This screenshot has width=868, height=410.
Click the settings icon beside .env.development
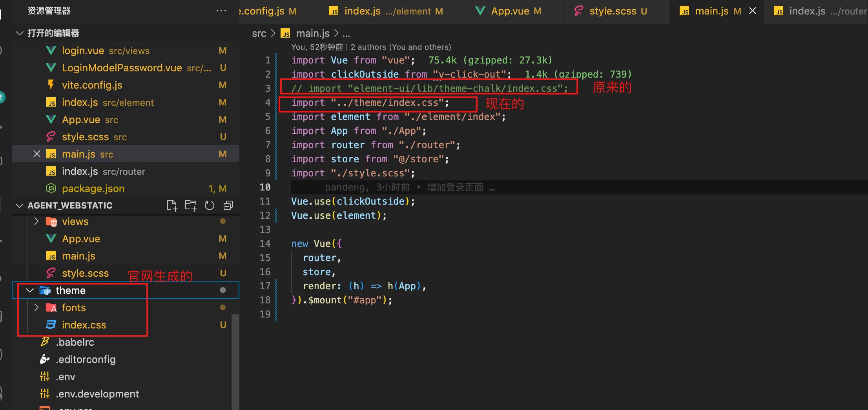point(45,394)
